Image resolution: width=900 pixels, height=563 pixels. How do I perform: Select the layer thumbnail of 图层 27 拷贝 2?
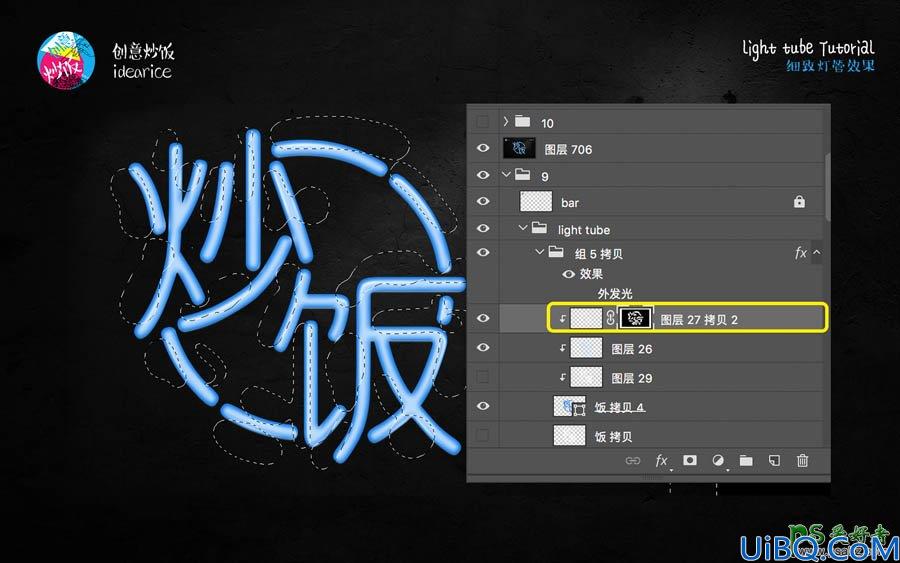coord(586,318)
